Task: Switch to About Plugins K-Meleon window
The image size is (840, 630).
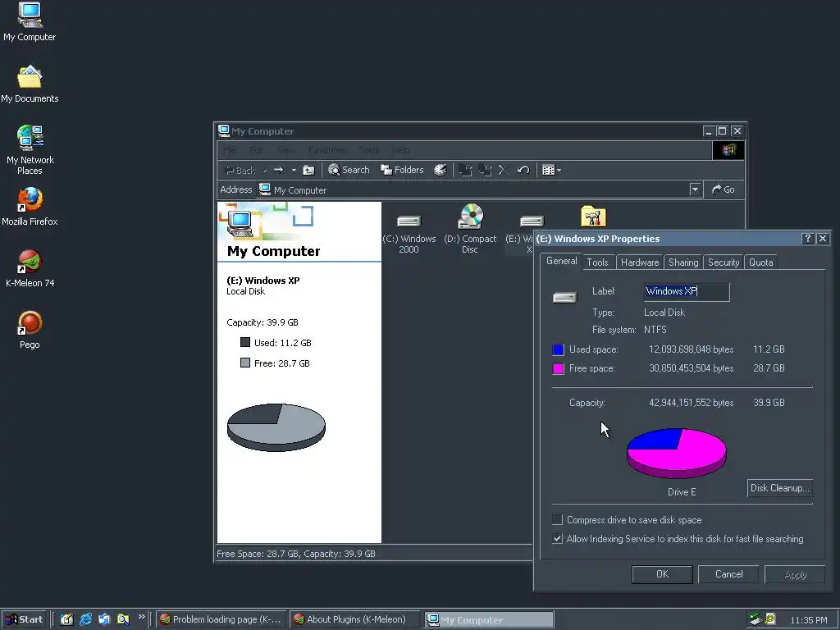Action: (x=355, y=619)
